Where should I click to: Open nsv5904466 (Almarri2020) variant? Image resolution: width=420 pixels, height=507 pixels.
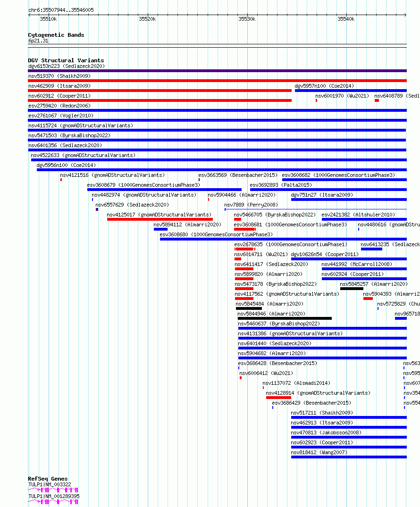pyautogui.click(x=242, y=195)
